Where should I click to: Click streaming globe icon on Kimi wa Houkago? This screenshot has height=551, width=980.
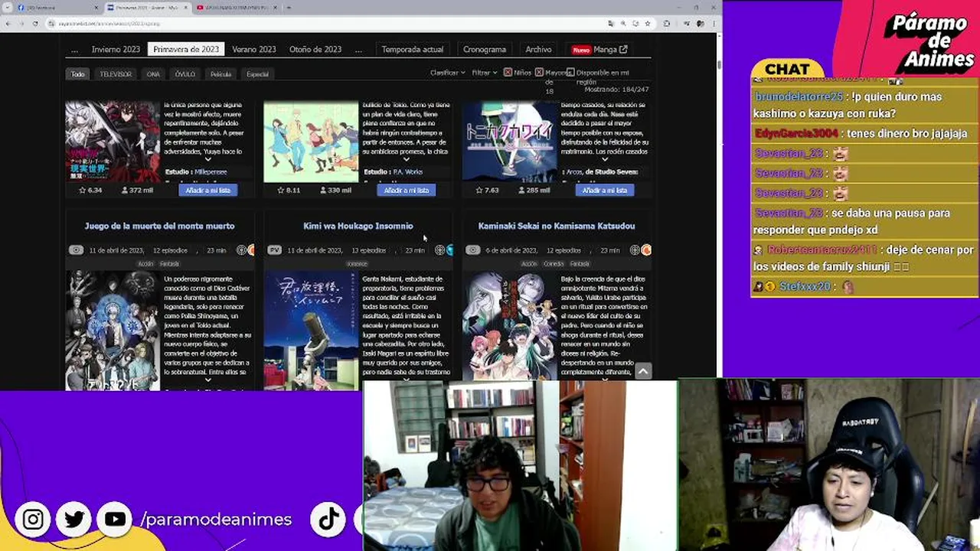439,250
